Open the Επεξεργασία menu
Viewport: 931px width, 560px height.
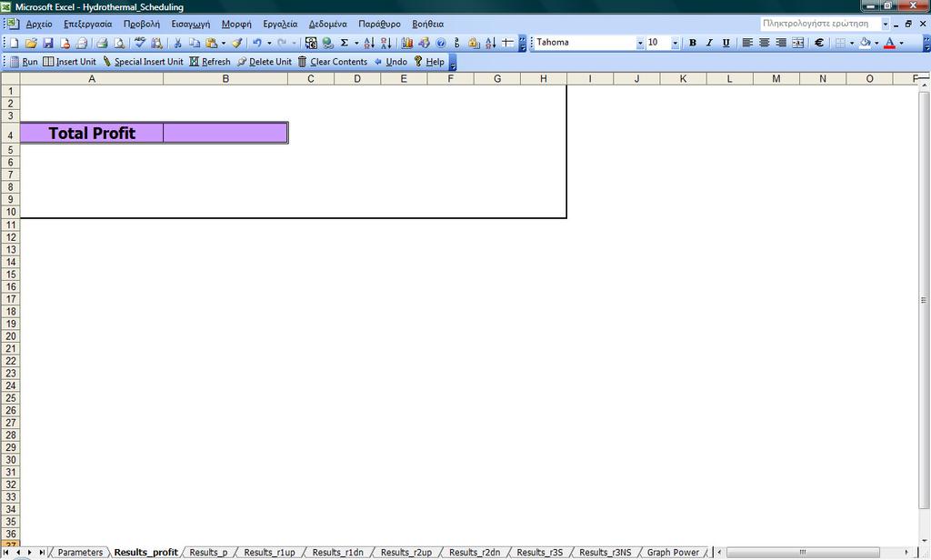coord(88,24)
